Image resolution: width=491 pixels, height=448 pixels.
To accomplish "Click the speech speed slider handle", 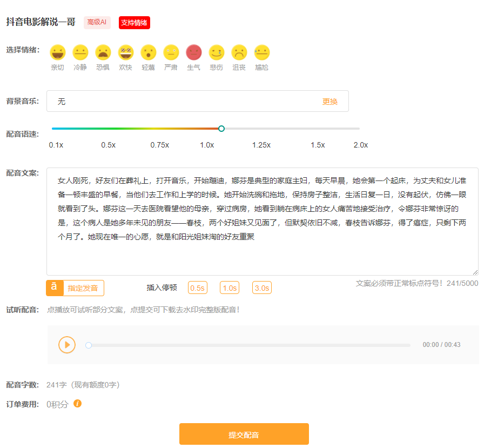I will 221,129.
